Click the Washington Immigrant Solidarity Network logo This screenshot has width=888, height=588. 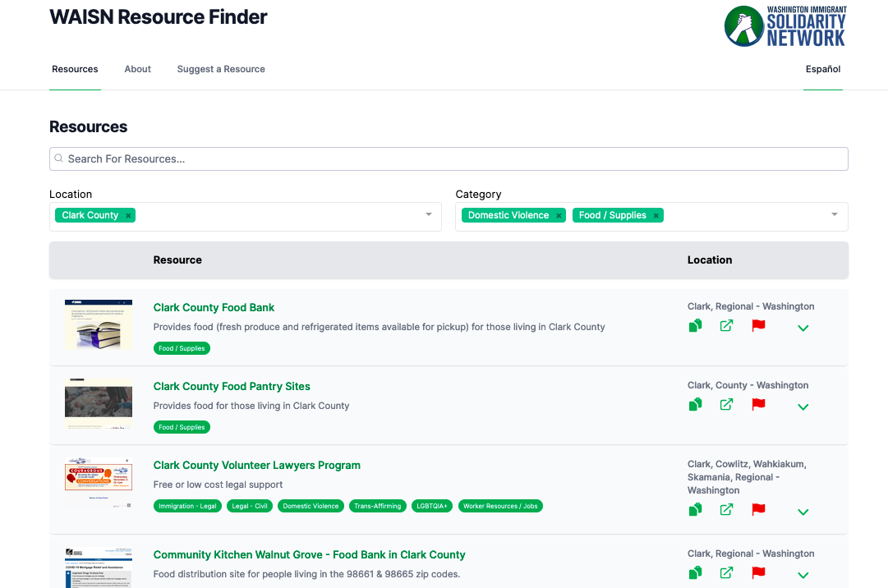[x=785, y=26]
